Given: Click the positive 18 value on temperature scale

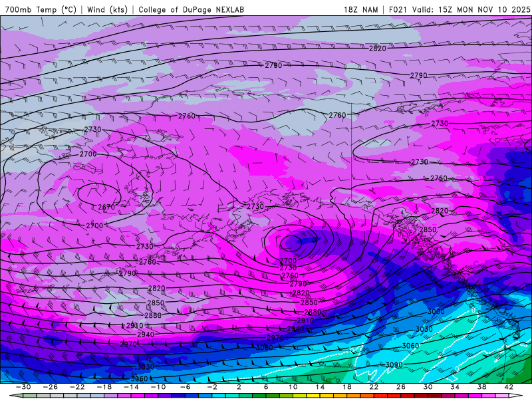Looking at the screenshot, I should pos(346,387).
